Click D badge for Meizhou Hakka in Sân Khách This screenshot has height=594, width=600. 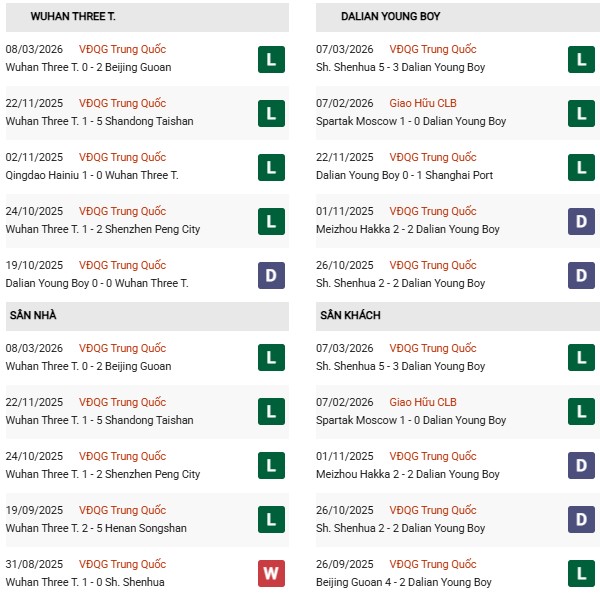coord(581,465)
